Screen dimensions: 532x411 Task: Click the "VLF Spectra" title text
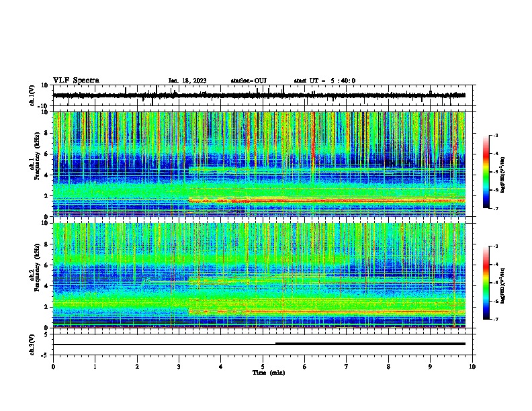pos(76,81)
